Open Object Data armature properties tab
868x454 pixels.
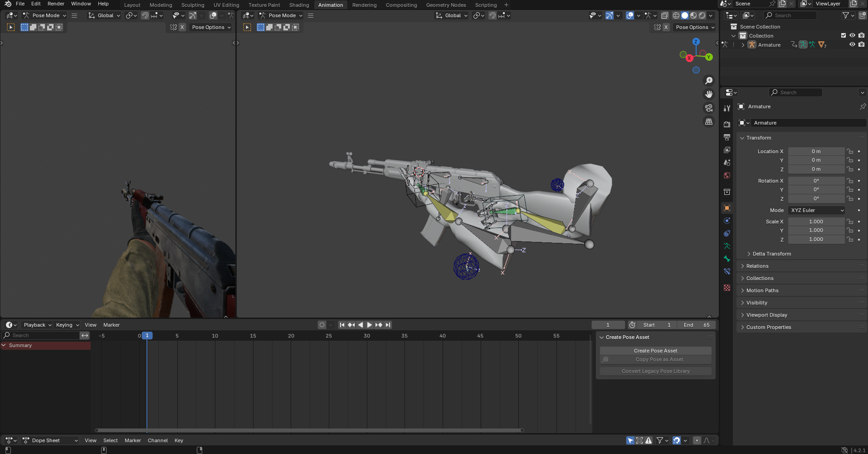(727, 246)
